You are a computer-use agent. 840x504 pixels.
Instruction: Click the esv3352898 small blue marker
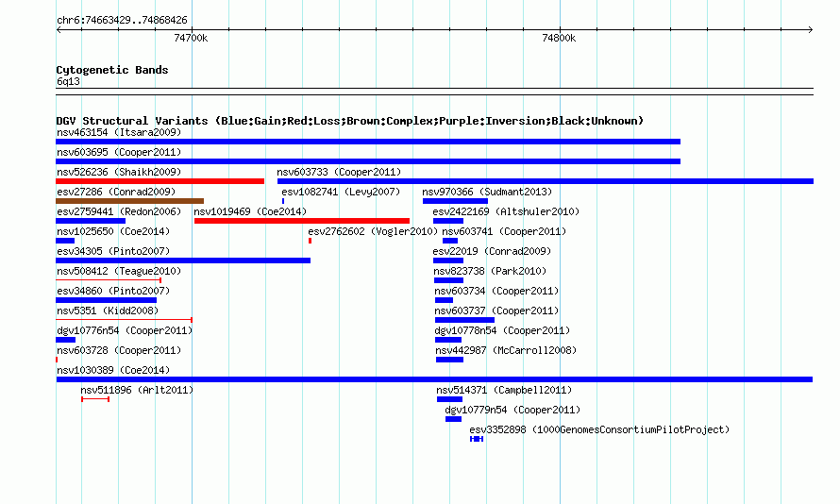point(477,439)
